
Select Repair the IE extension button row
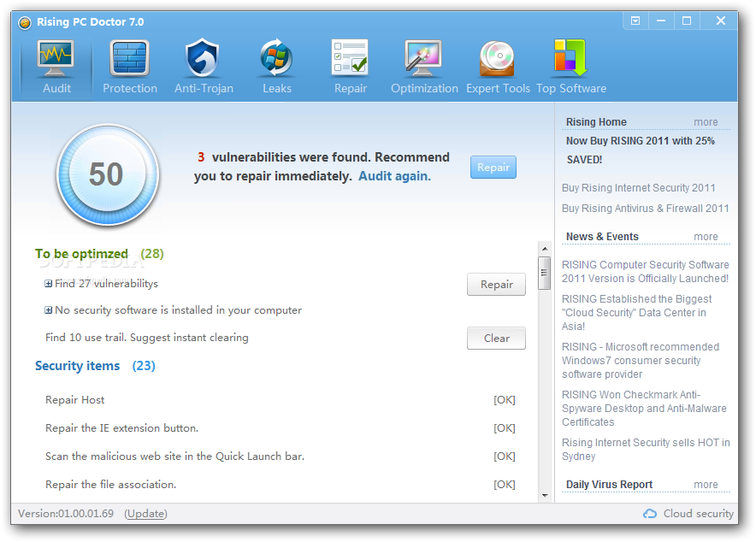tap(281, 428)
